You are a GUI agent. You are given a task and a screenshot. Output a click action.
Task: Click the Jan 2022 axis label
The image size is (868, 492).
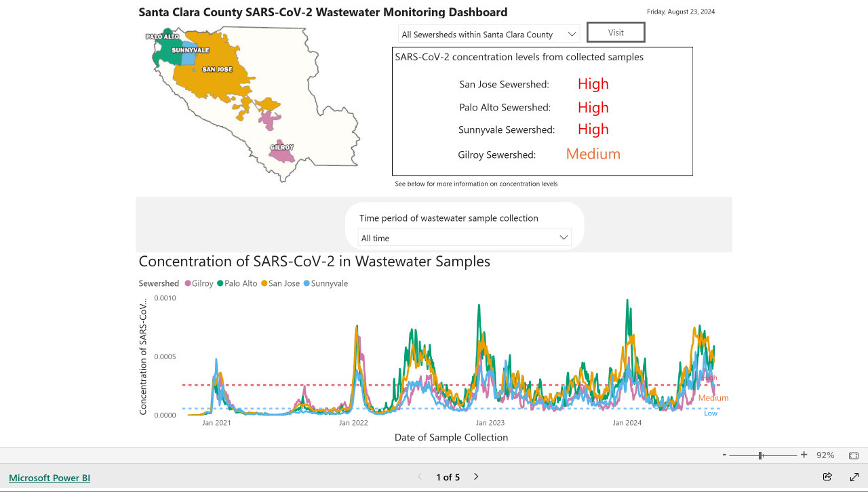pyautogui.click(x=353, y=423)
